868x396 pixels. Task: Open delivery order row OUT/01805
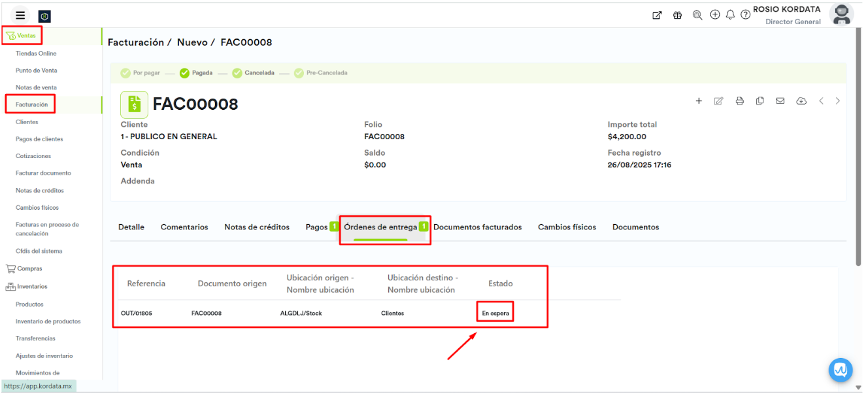[137, 314]
